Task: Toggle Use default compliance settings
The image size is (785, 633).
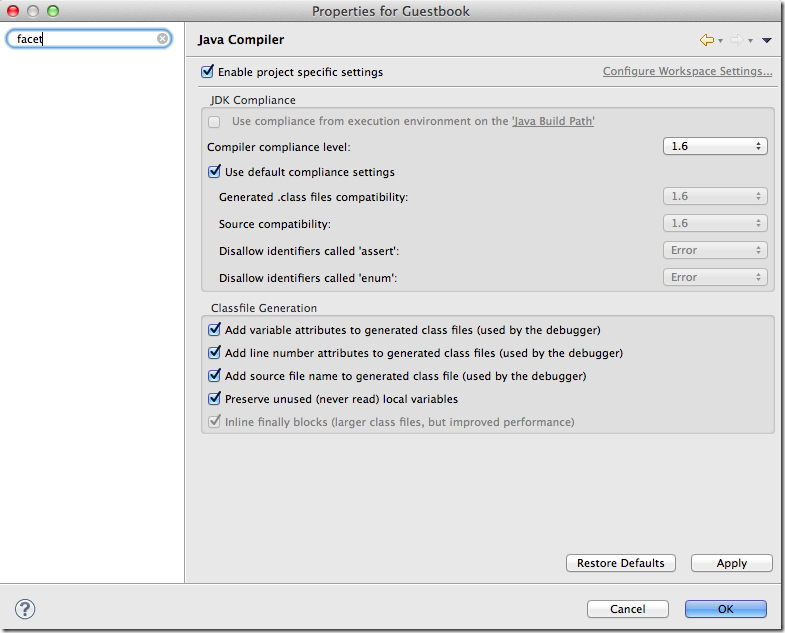Action: 214,172
